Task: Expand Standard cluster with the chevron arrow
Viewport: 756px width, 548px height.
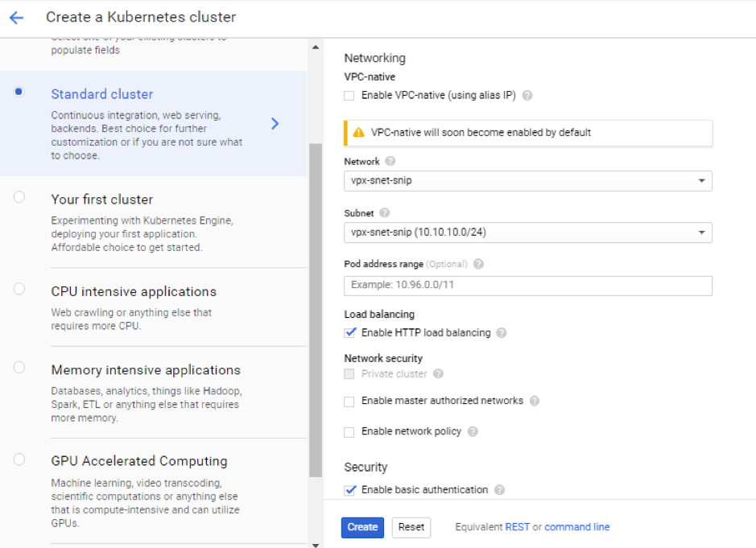Action: click(275, 123)
